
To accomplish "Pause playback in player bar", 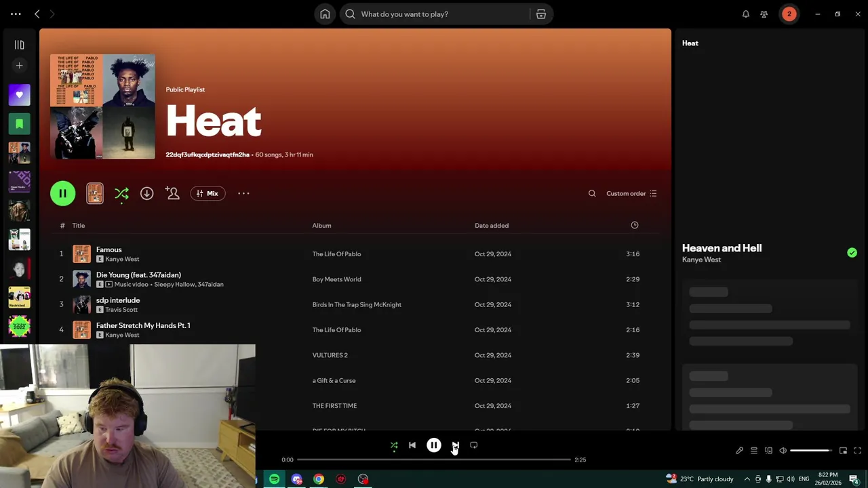I will point(434,445).
